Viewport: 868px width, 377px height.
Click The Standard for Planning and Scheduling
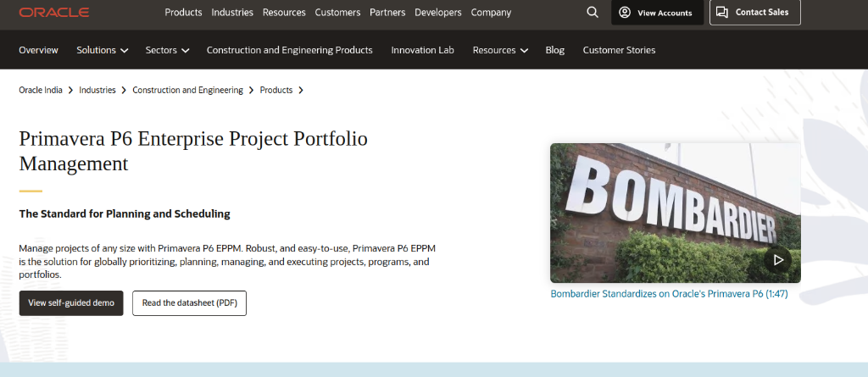(125, 213)
